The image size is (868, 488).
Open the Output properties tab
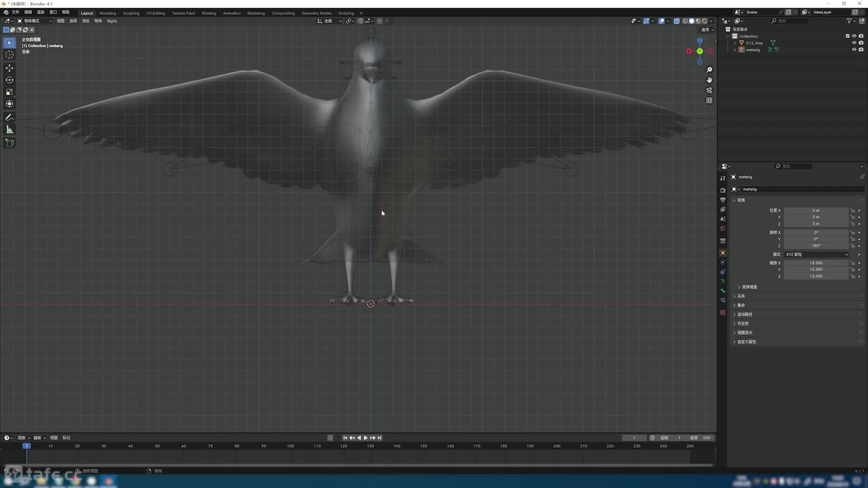tap(723, 200)
